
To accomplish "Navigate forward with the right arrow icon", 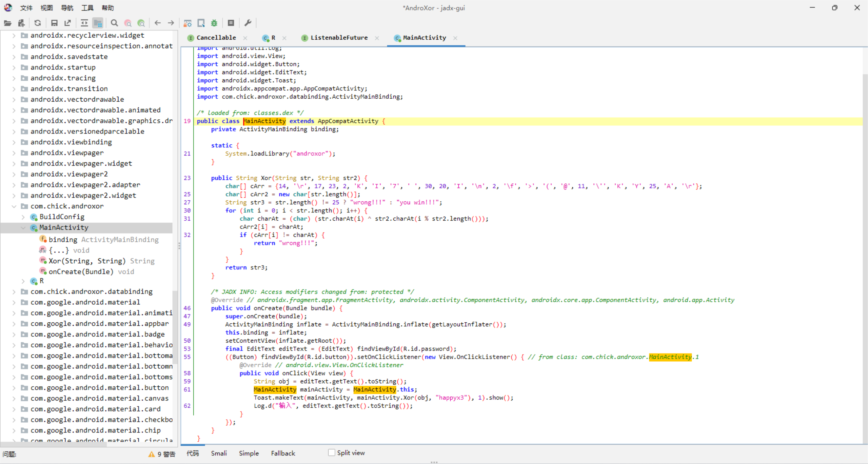I will [x=171, y=23].
